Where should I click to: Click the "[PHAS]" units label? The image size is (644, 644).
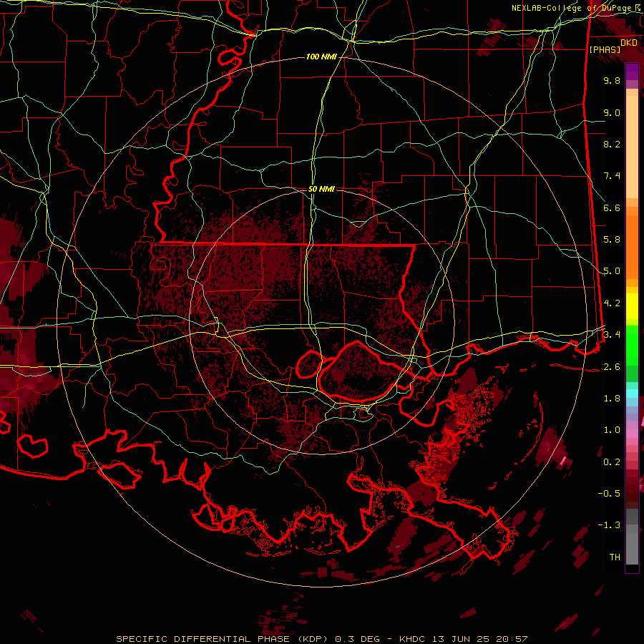(x=605, y=50)
